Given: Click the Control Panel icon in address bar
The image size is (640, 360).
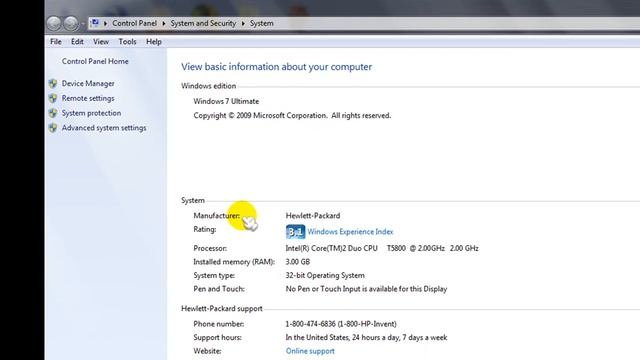Looking at the screenshot, I should click(95, 23).
